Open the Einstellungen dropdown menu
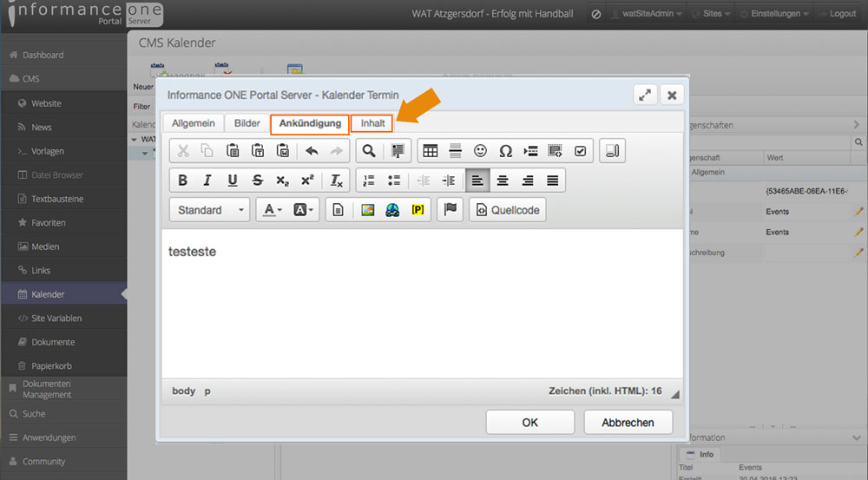Screen dimensions: 868x480 [x=774, y=14]
